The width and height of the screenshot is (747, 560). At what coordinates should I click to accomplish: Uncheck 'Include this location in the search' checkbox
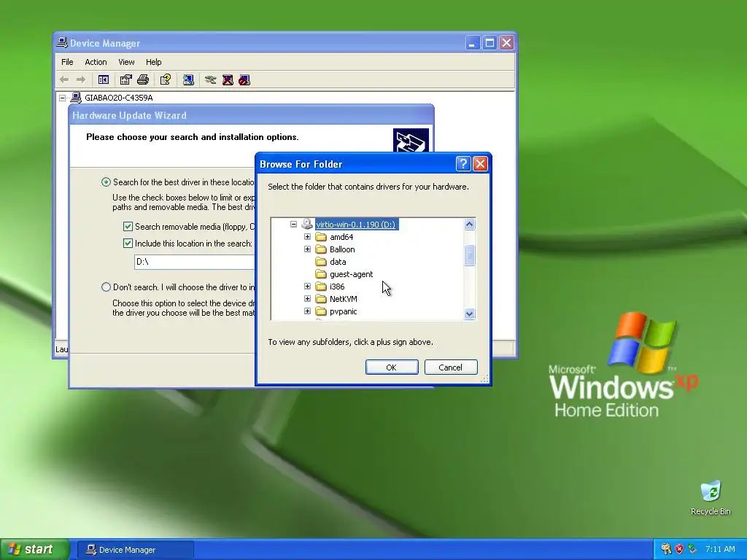click(x=128, y=244)
